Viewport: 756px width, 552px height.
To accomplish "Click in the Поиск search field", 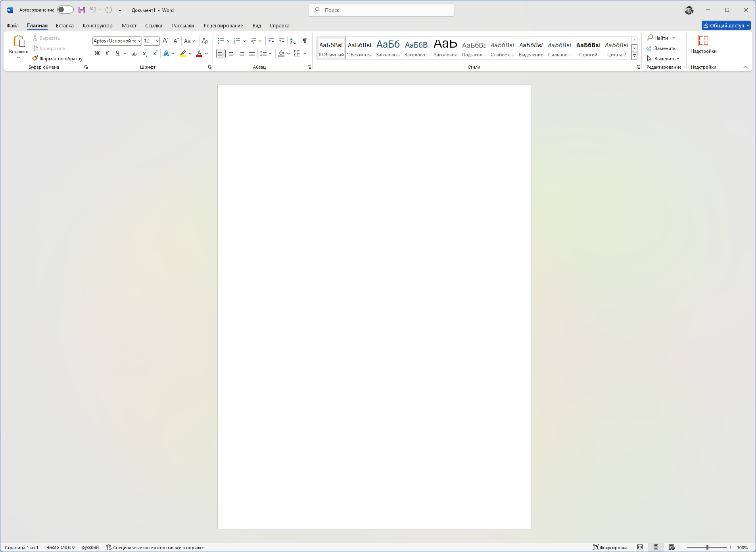I will [x=381, y=10].
